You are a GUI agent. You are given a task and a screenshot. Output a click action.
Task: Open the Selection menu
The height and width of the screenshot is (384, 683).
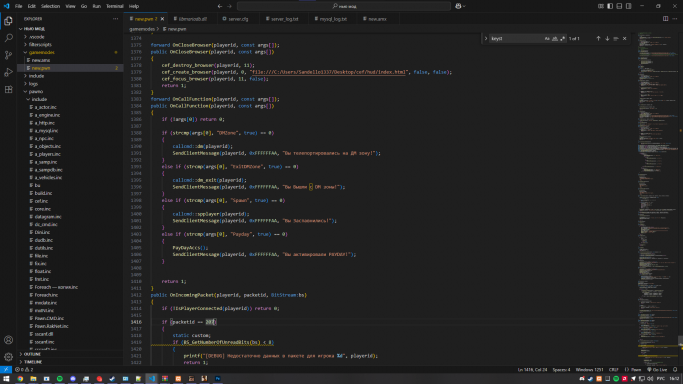coord(50,6)
